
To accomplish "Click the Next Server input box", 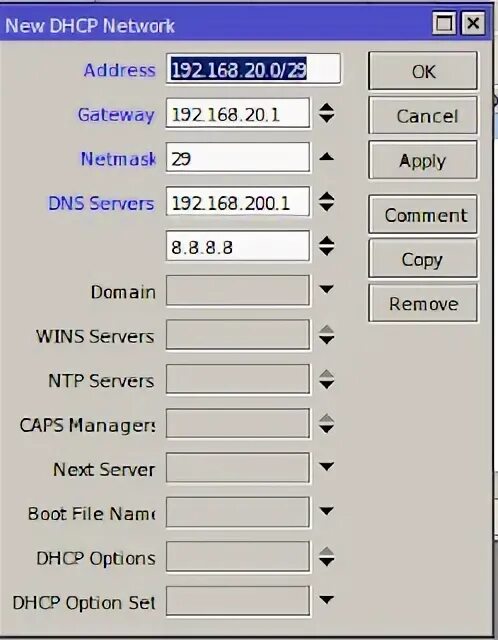I will pos(238,468).
